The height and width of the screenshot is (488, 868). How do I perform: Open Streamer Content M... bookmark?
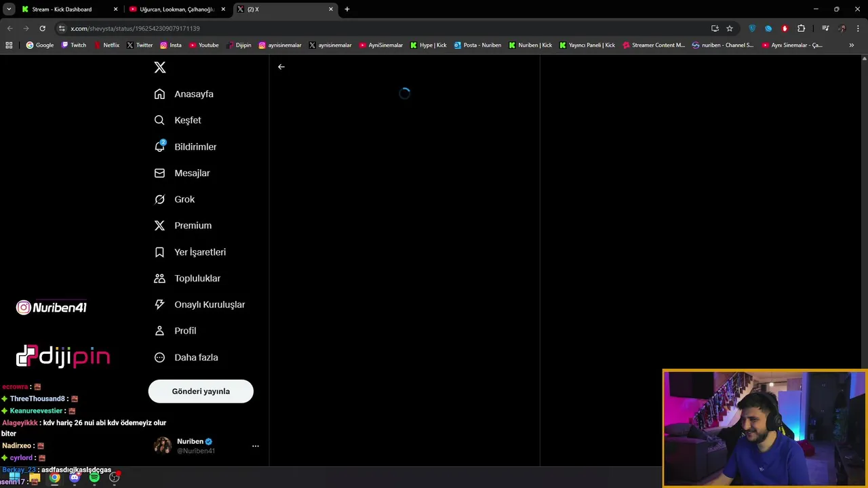click(654, 45)
